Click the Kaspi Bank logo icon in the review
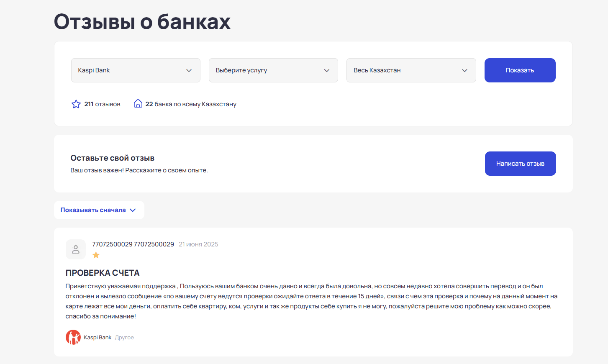Viewport: 608px width, 364px height. [73, 337]
